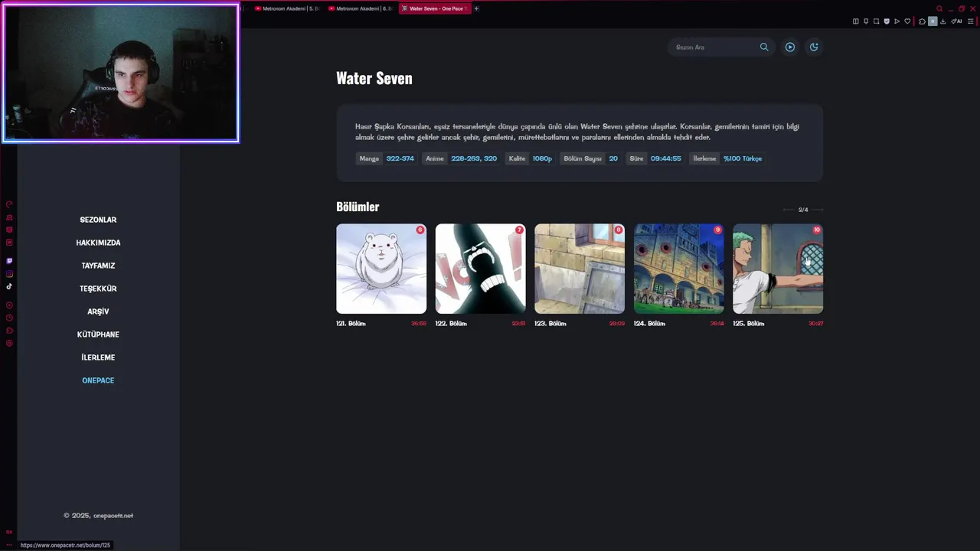Open İLERLEME in the sidebar menu
This screenshot has width=980, height=551.
point(98,357)
